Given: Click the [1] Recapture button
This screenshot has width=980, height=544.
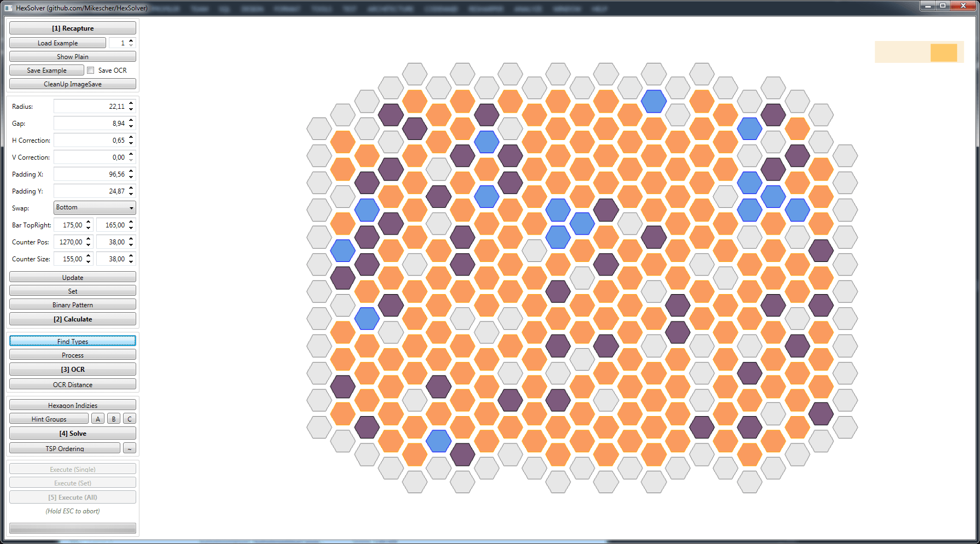Looking at the screenshot, I should coord(73,28).
